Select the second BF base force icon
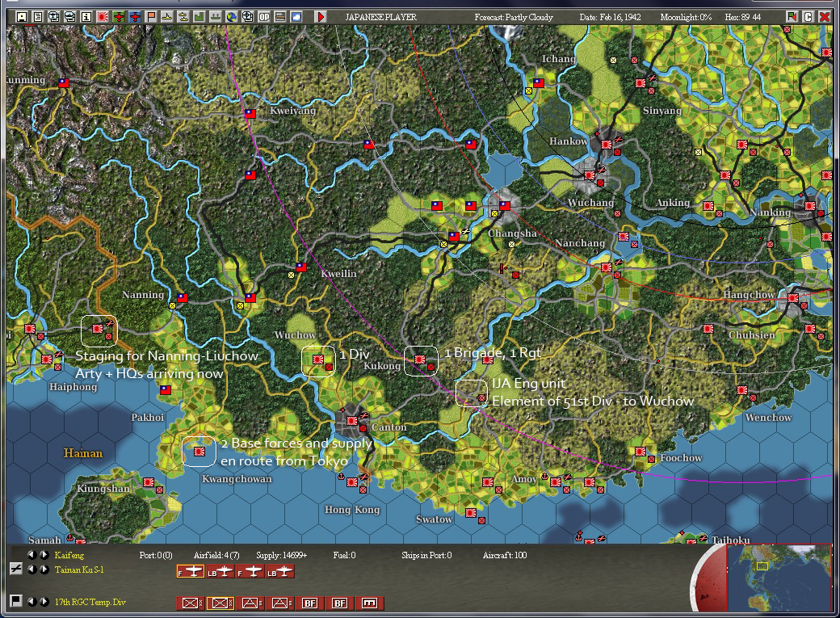840x618 pixels. 340,603
